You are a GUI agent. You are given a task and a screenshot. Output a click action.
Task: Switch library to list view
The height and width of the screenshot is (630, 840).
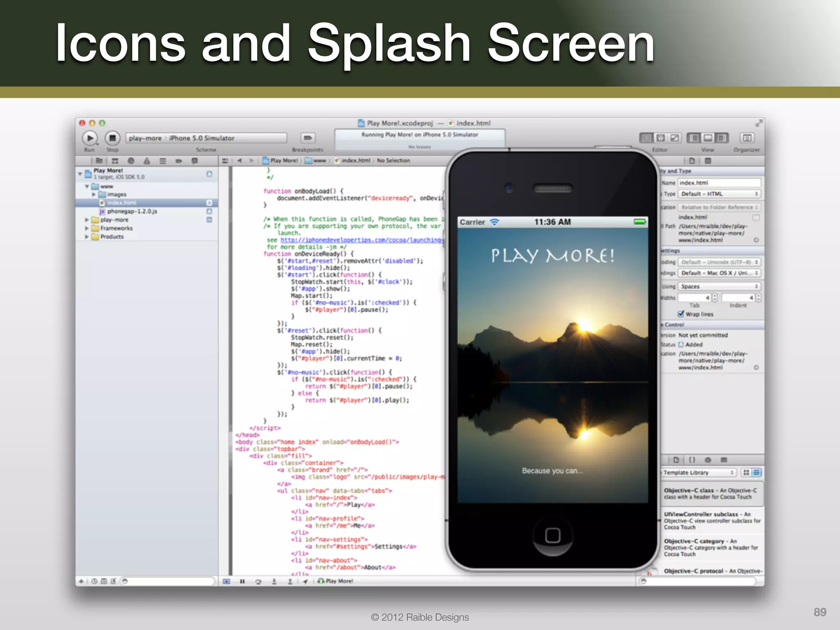point(757,473)
